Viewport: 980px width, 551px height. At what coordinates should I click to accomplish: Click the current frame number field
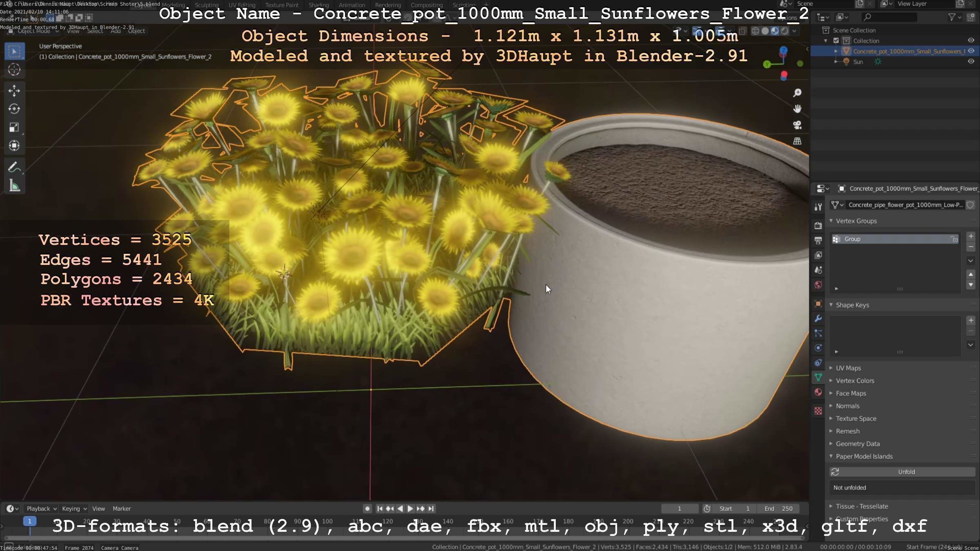[679, 509]
